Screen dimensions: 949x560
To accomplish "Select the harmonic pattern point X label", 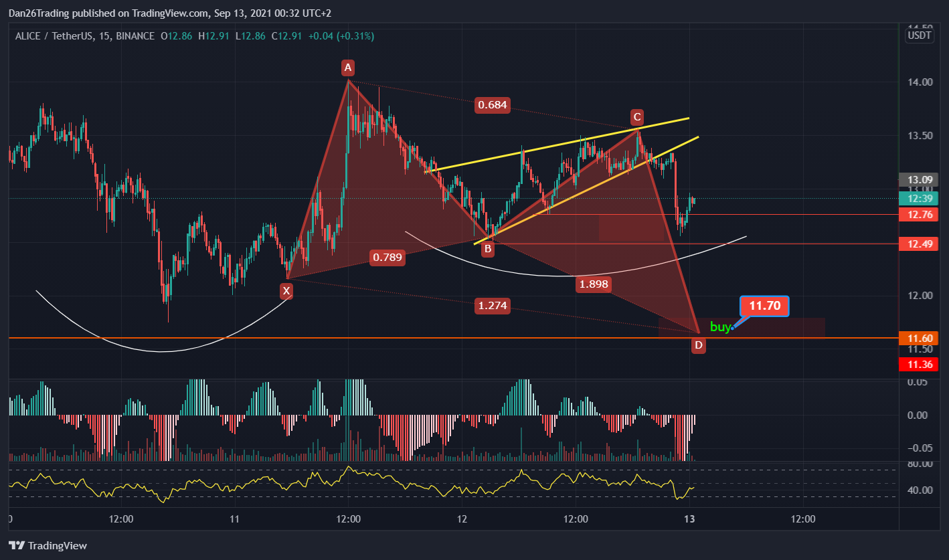I will click(286, 290).
